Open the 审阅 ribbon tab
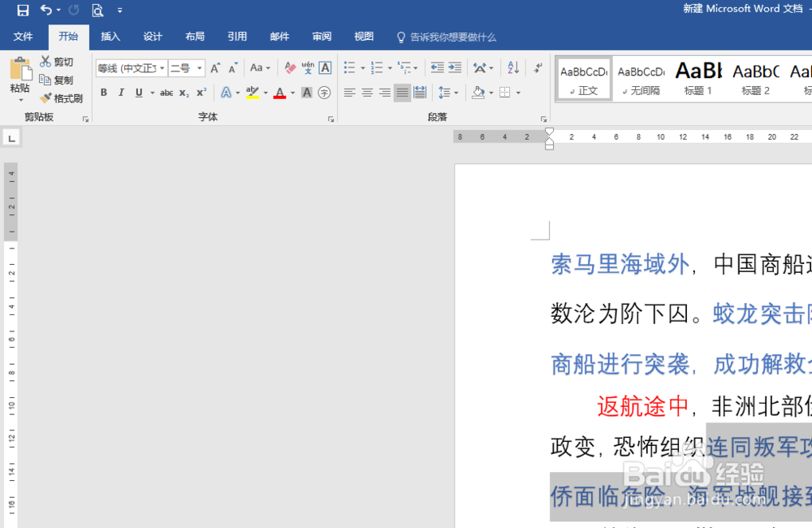 321,37
